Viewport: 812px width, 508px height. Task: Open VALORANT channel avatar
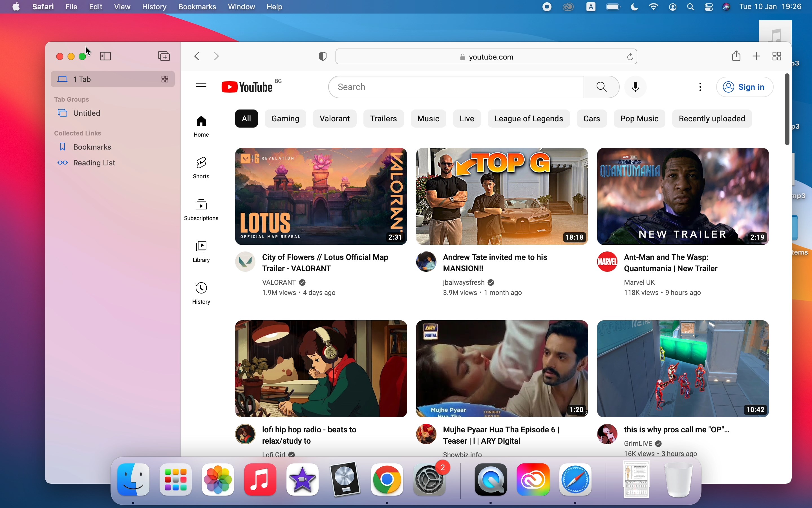click(245, 261)
